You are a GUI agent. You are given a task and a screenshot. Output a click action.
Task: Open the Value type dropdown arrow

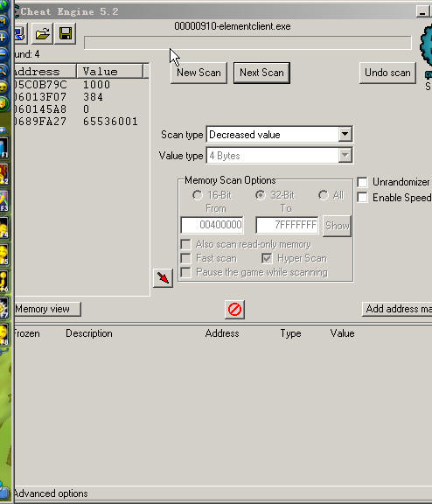[345, 156]
